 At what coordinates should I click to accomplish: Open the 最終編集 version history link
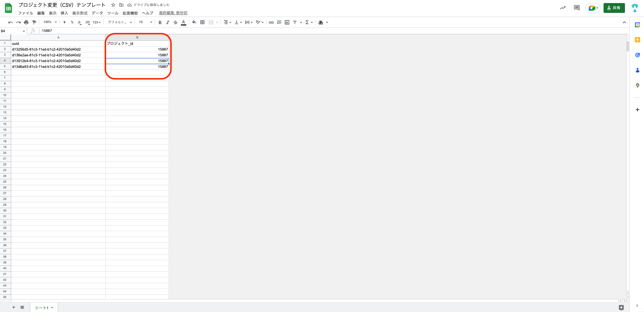pos(173,13)
